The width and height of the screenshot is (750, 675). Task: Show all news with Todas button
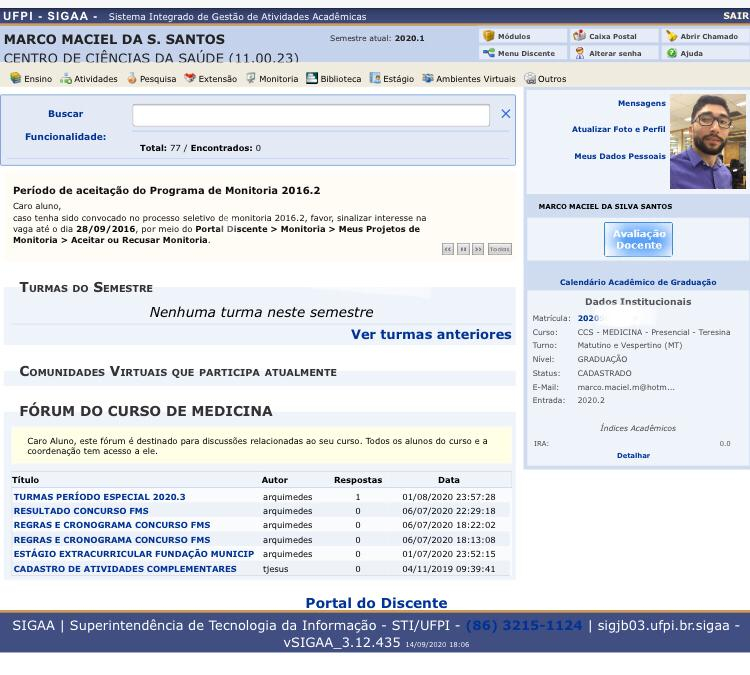click(x=500, y=249)
